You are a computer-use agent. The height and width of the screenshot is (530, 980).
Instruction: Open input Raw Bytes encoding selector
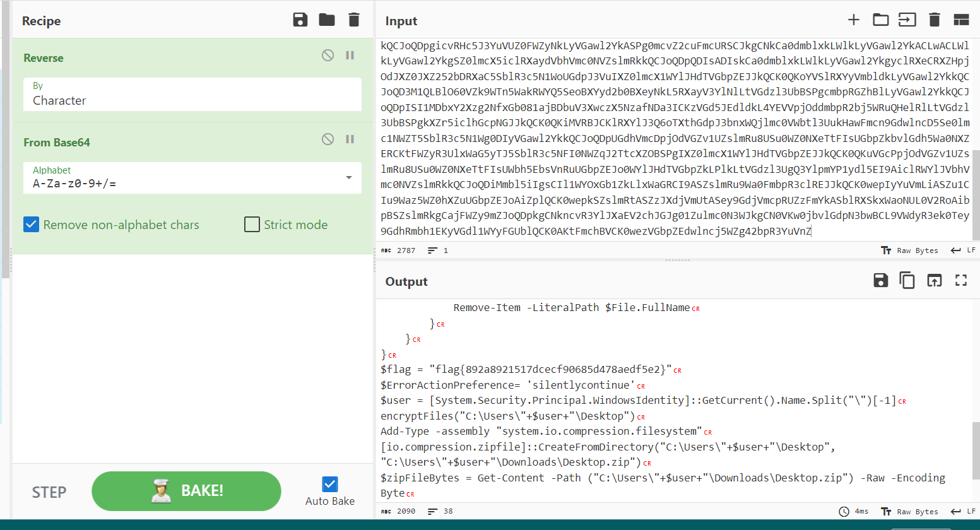909,250
